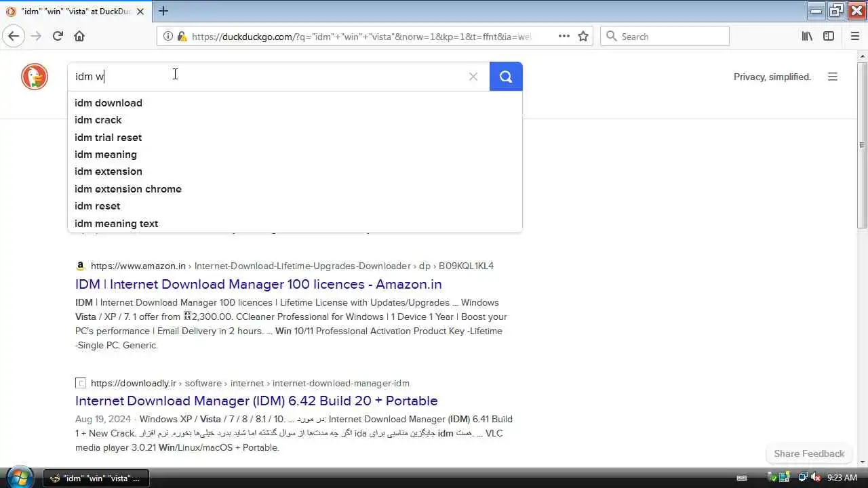868x488 pixels.
Task: Bookmark this page with the star
Action: [x=583, y=37]
